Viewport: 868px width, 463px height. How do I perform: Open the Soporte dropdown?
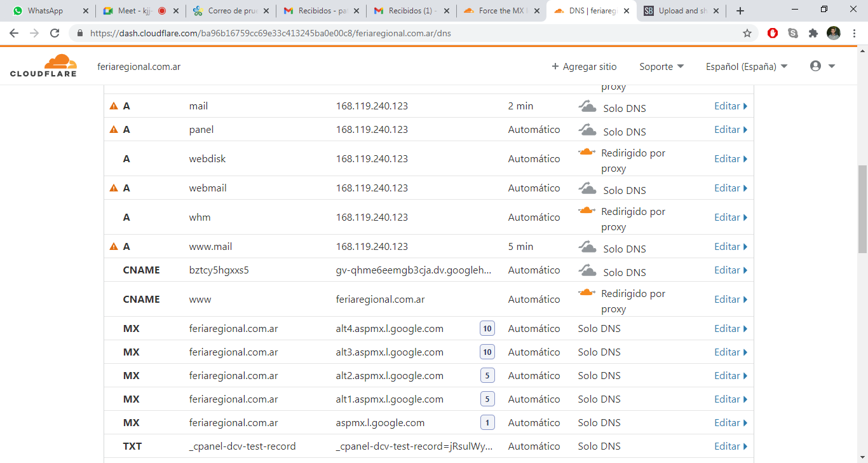[x=661, y=66]
